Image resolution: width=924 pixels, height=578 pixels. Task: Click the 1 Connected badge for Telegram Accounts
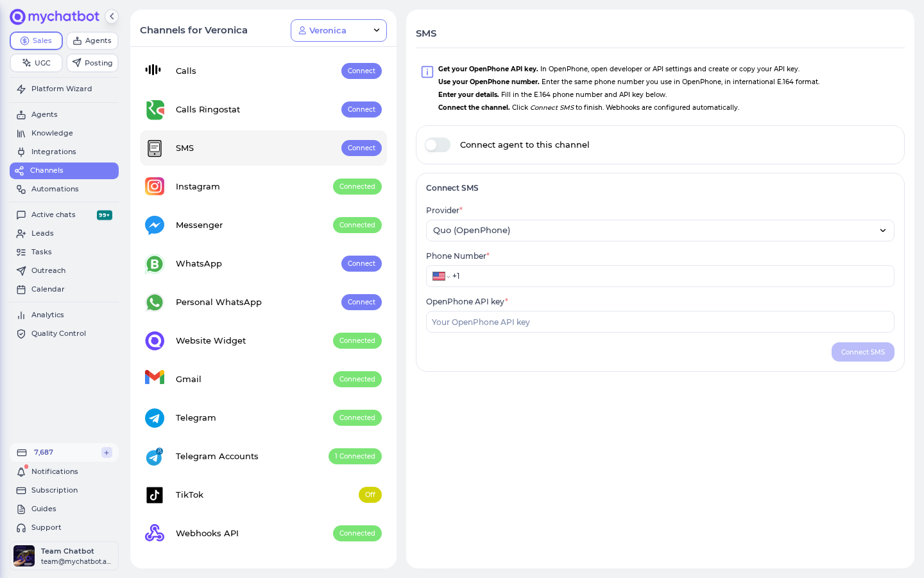355,457
